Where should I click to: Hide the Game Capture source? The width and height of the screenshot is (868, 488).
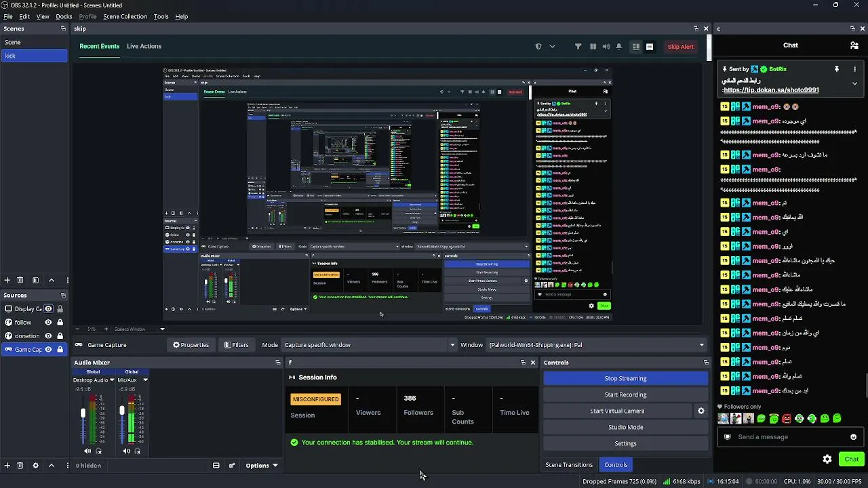[48, 350]
